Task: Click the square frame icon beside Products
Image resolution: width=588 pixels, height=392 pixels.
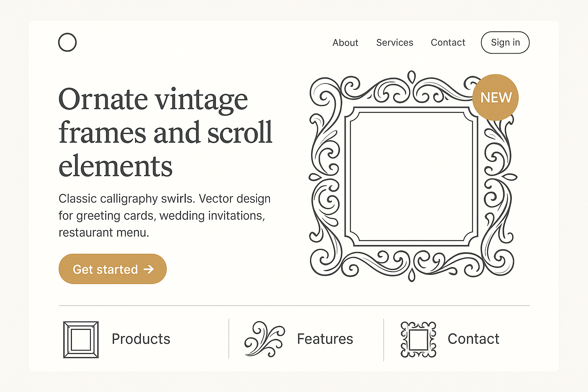Action: coord(81,340)
